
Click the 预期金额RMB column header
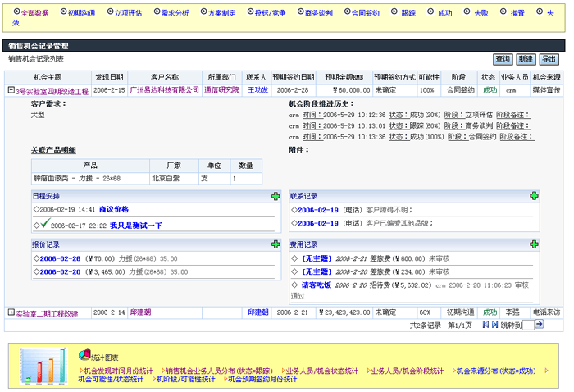[x=344, y=77]
